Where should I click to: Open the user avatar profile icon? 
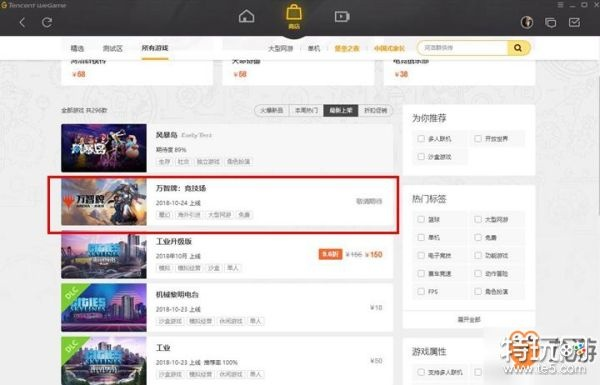pyautogui.click(x=527, y=22)
